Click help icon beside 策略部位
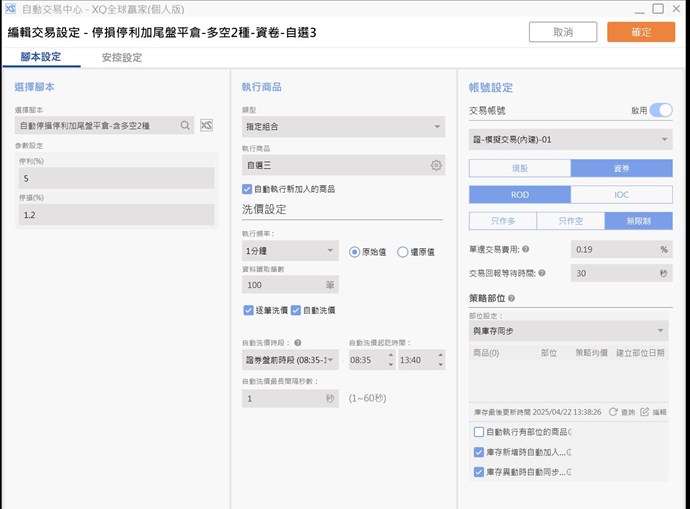The image size is (690, 509). pos(511,298)
